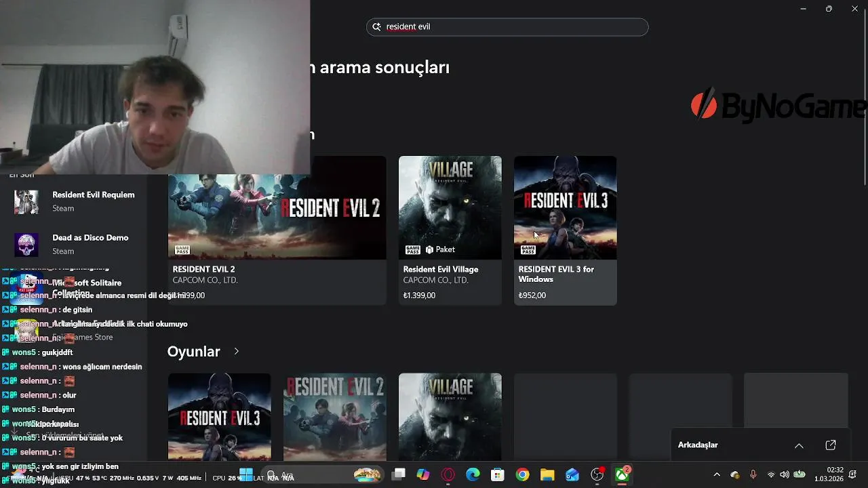Open File Explorer from taskbar

pyautogui.click(x=547, y=475)
